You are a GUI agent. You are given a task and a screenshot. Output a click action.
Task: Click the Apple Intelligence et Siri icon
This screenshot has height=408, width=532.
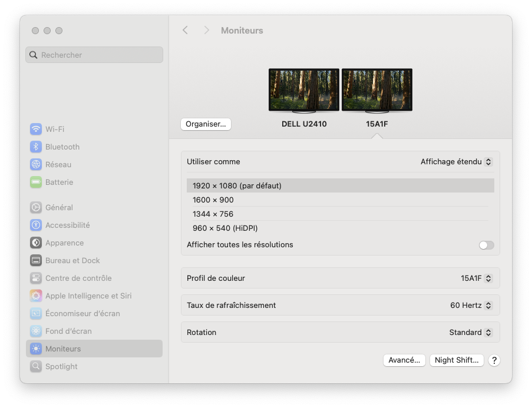click(x=36, y=296)
